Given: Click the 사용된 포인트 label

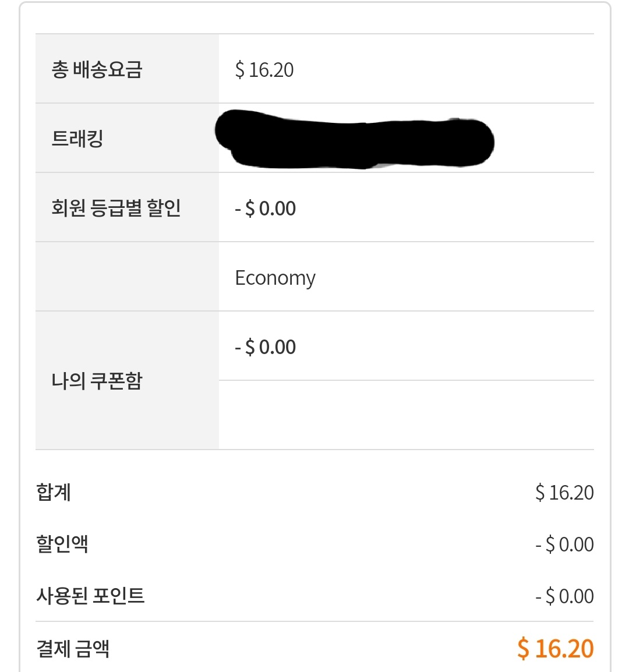Looking at the screenshot, I should click(90, 596).
